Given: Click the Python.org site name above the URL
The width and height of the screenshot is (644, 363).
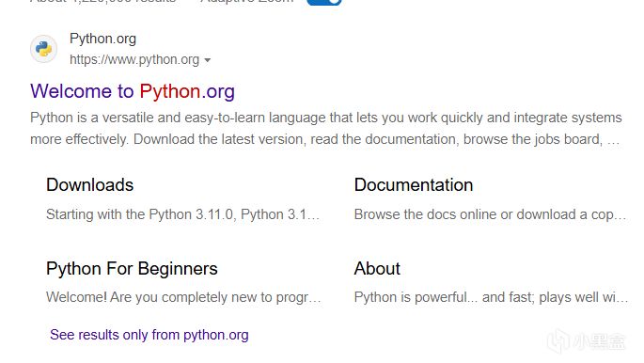Looking at the screenshot, I should pos(102,39).
